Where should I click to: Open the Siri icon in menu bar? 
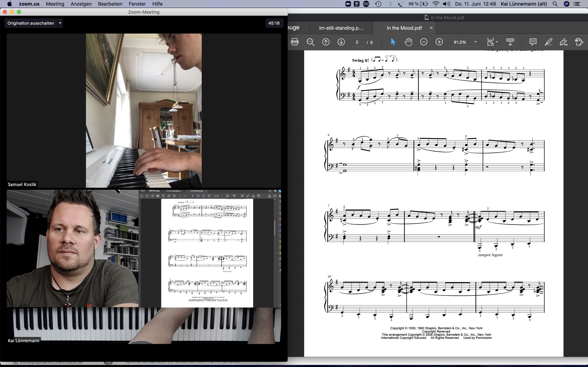point(566,4)
